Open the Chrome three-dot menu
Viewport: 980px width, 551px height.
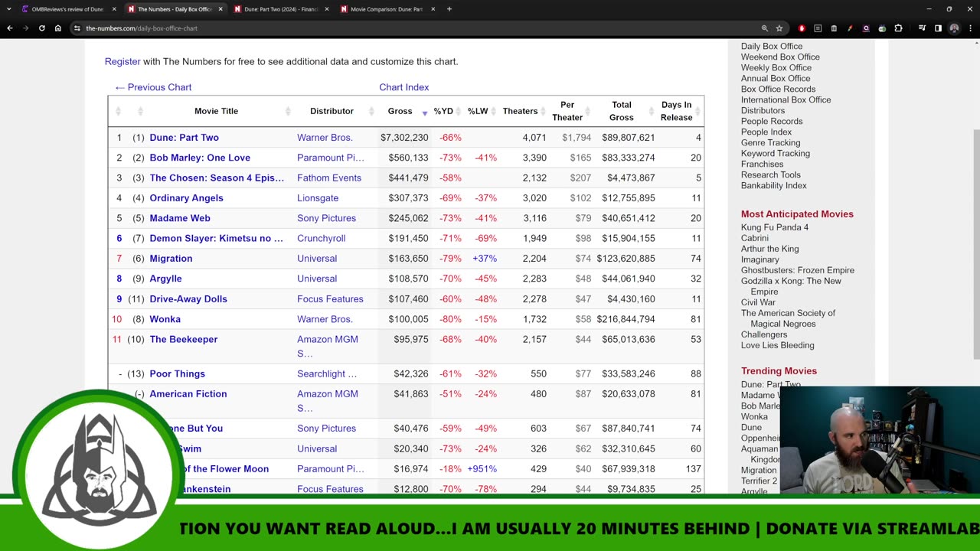pos(969,28)
